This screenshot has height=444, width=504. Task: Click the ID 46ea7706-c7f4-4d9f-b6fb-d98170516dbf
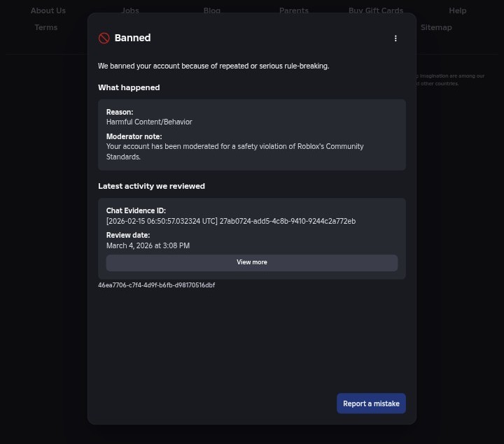coord(157,285)
